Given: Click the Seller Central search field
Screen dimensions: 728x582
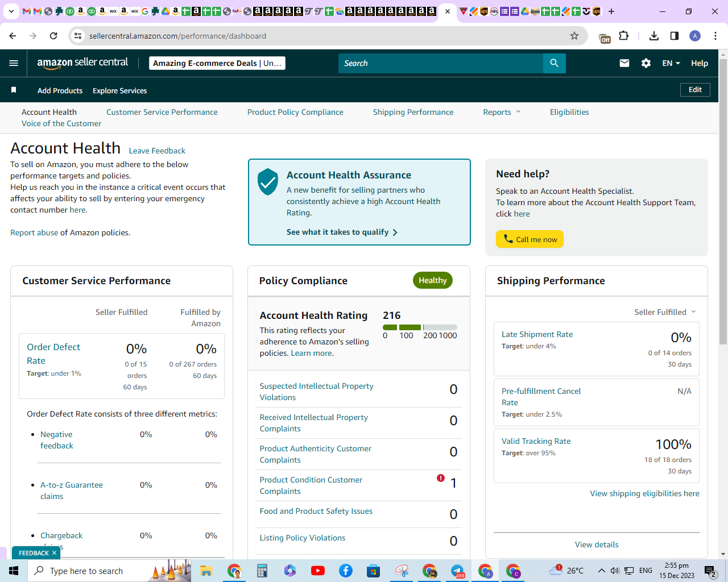Looking at the screenshot, I should [441, 63].
